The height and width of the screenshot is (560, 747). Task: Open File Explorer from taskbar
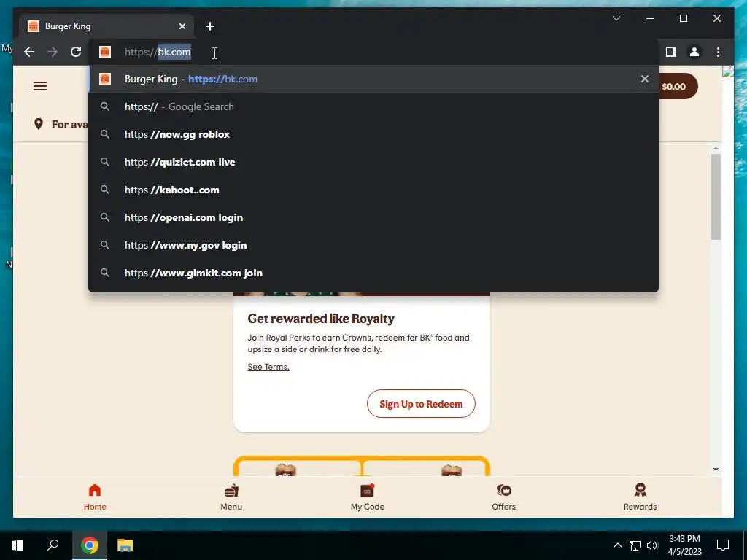pos(125,545)
